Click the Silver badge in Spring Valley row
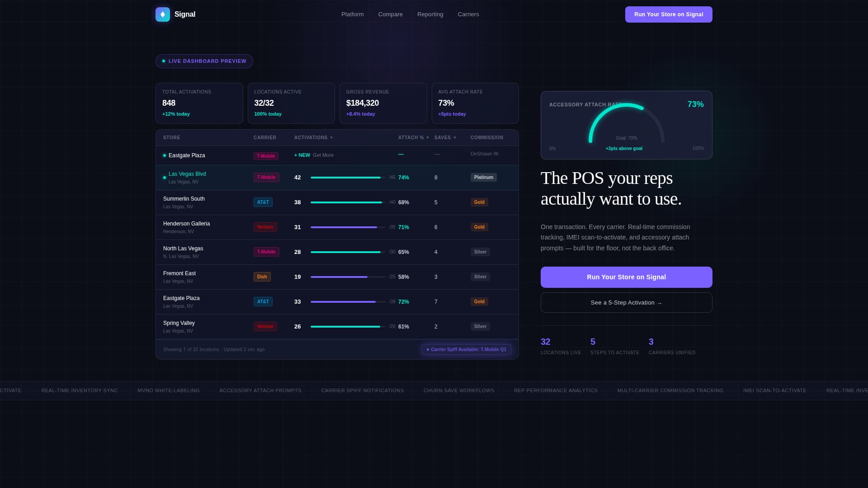 tap(480, 326)
